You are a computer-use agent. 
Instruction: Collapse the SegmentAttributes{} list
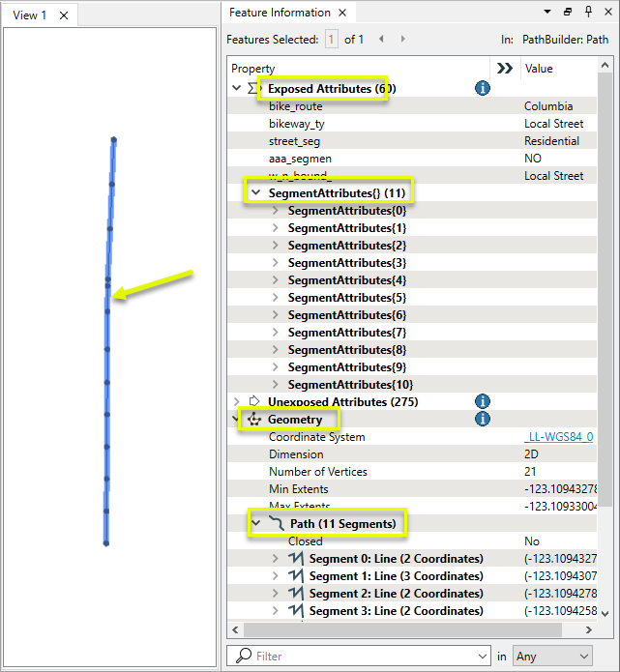pyautogui.click(x=256, y=192)
